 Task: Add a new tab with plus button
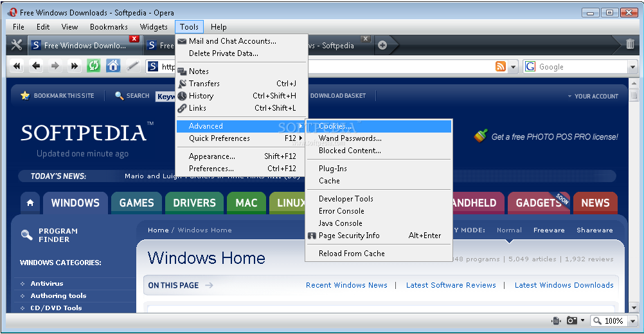pos(382,45)
